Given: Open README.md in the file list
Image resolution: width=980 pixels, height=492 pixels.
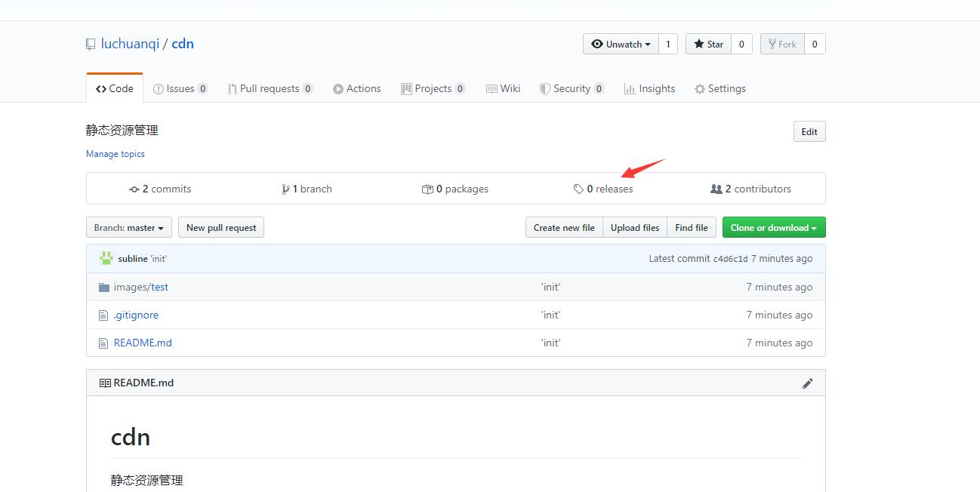Looking at the screenshot, I should (143, 343).
